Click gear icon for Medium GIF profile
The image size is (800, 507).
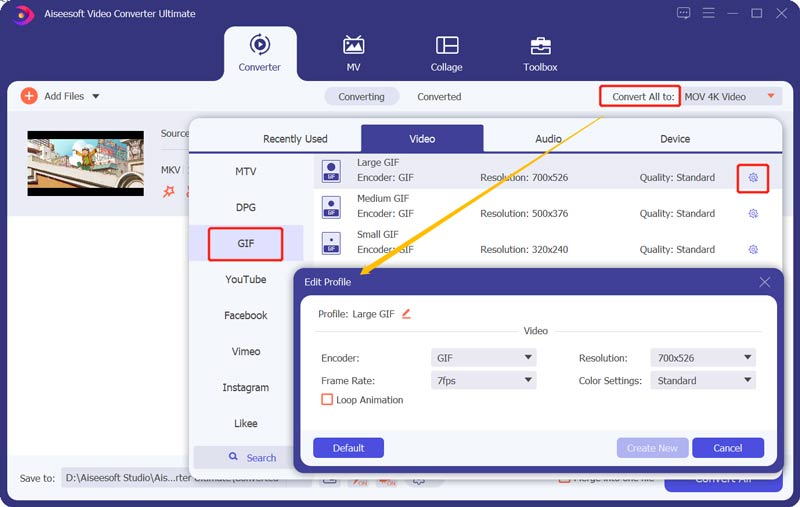753,214
